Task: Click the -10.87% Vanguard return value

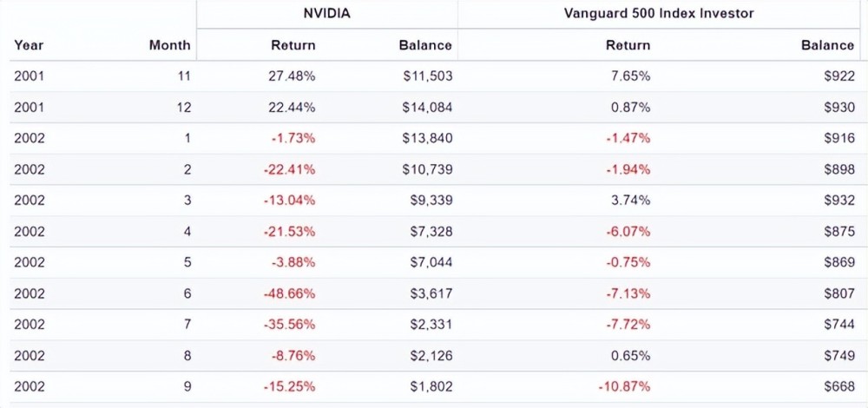Action: point(624,387)
